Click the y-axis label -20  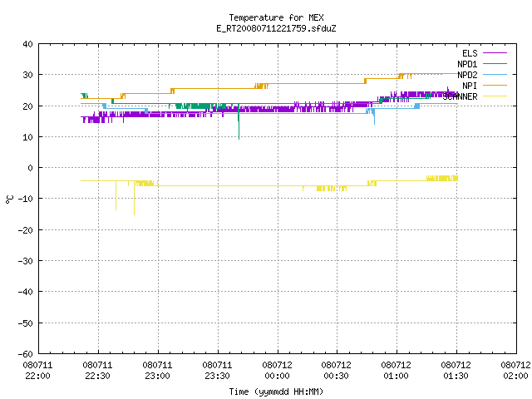click(26, 229)
